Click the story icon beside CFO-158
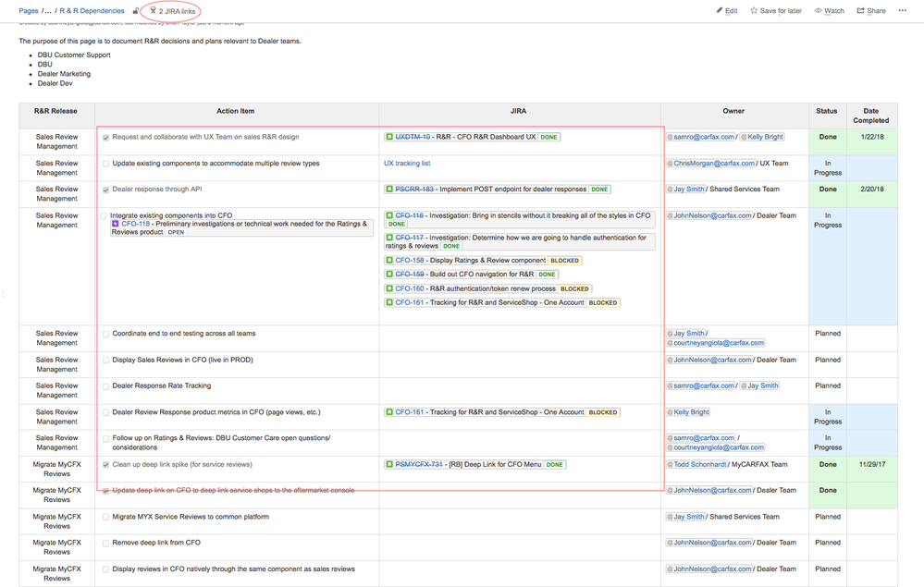 click(x=389, y=261)
